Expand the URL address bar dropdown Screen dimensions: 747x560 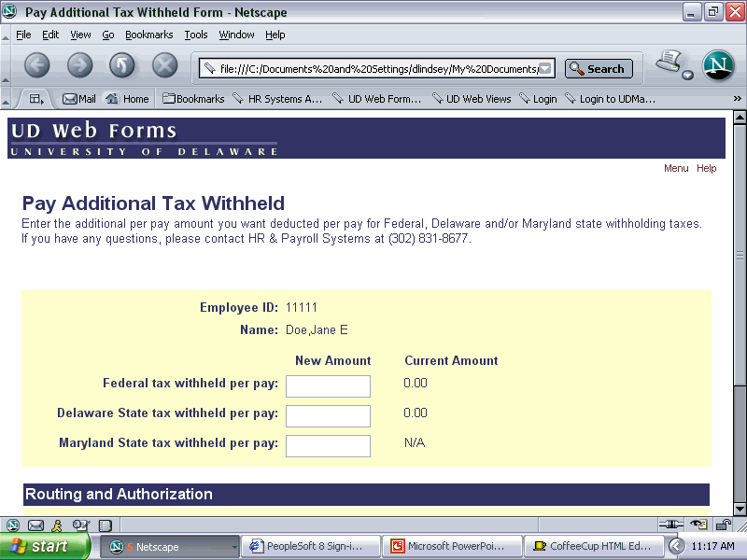[x=547, y=68]
